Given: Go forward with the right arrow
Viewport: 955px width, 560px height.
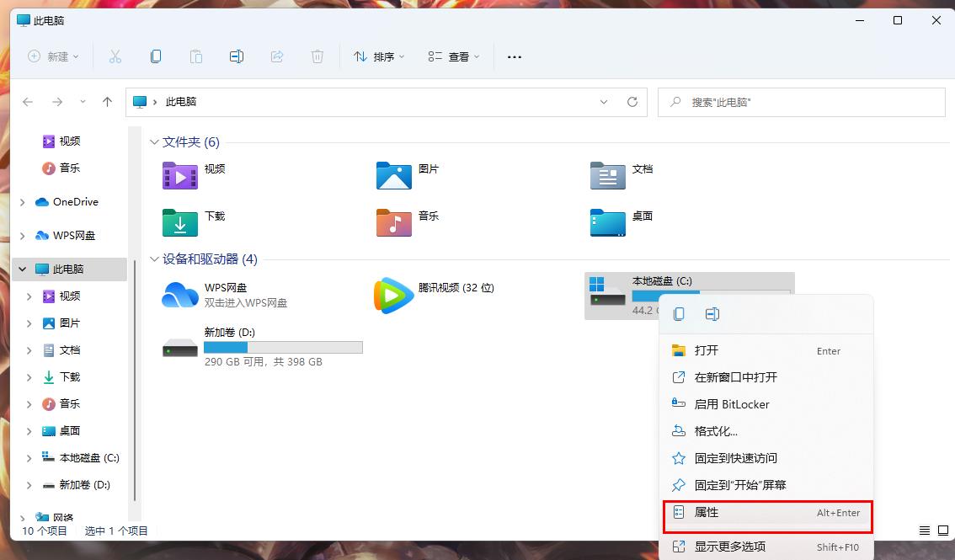Looking at the screenshot, I should [57, 102].
